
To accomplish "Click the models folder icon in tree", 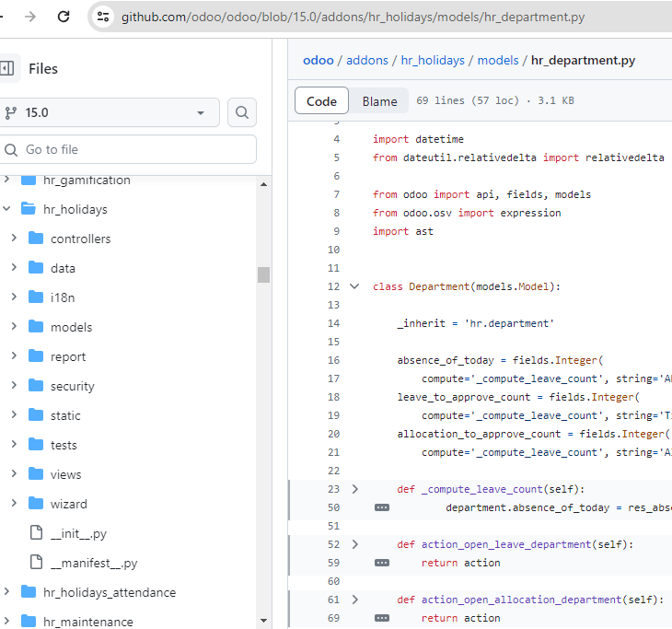I will [x=36, y=327].
